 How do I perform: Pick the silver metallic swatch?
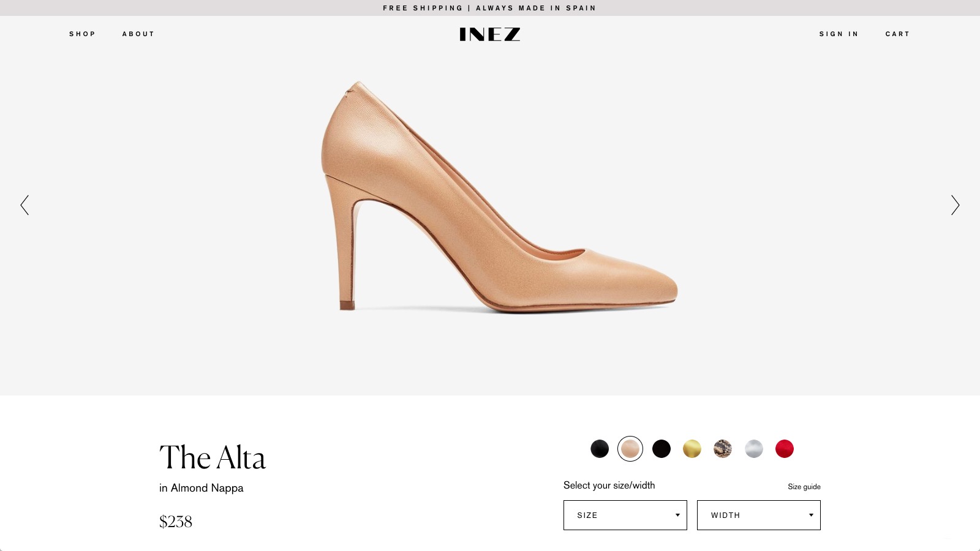pos(754,449)
